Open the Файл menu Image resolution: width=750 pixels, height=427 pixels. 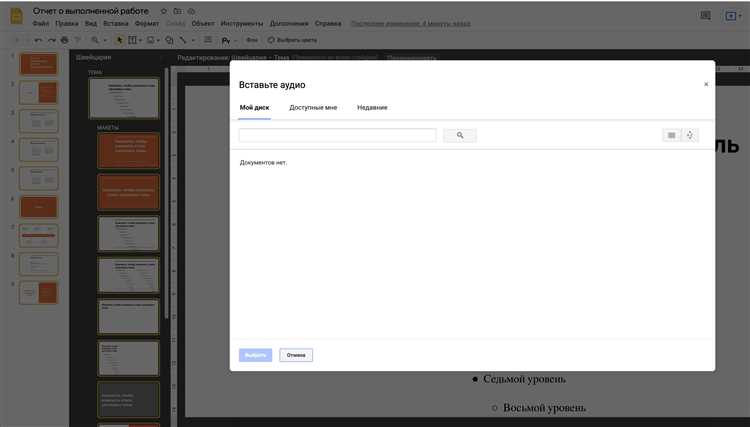(41, 23)
